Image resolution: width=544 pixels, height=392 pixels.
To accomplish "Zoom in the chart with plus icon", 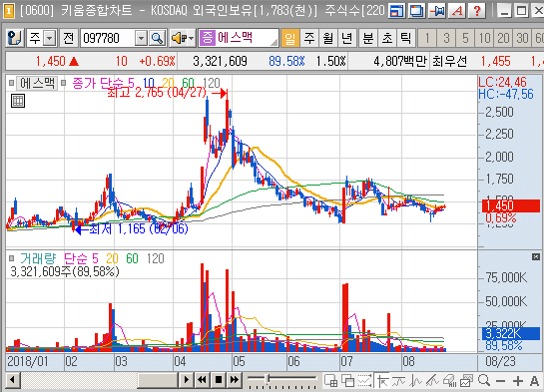I will [518, 381].
